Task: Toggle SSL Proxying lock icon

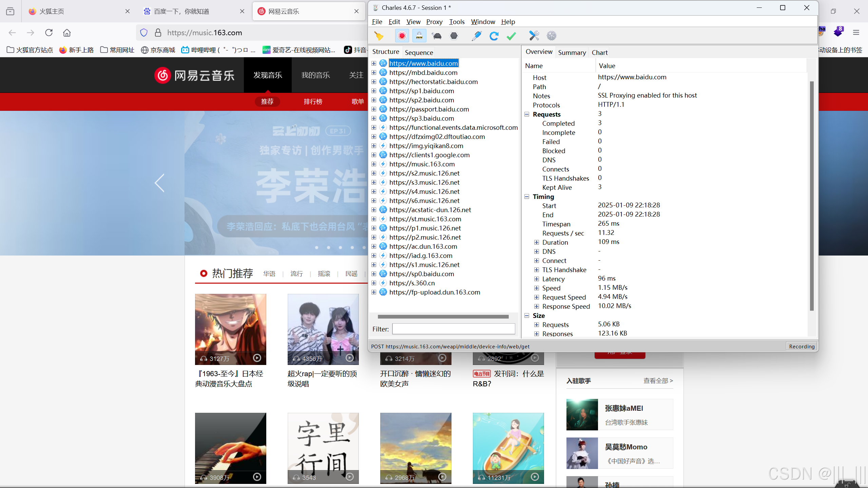Action: [419, 36]
